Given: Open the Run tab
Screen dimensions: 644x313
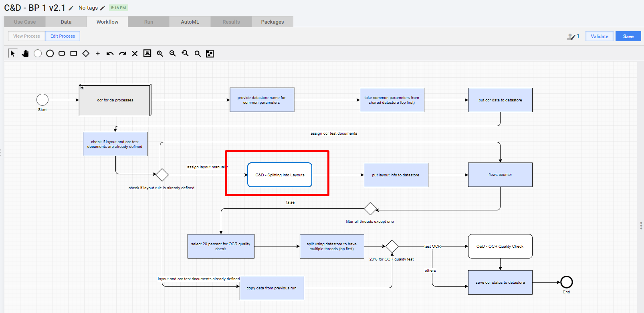Looking at the screenshot, I should click(149, 22).
